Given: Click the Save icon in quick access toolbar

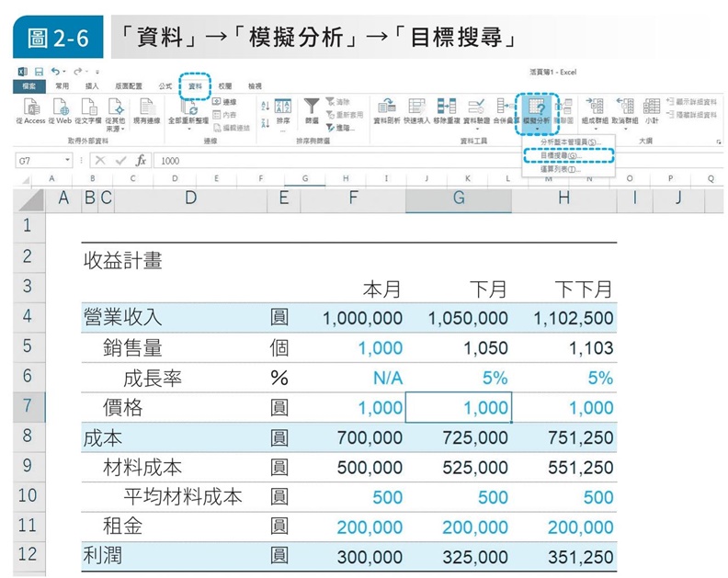Looking at the screenshot, I should coord(39,72).
